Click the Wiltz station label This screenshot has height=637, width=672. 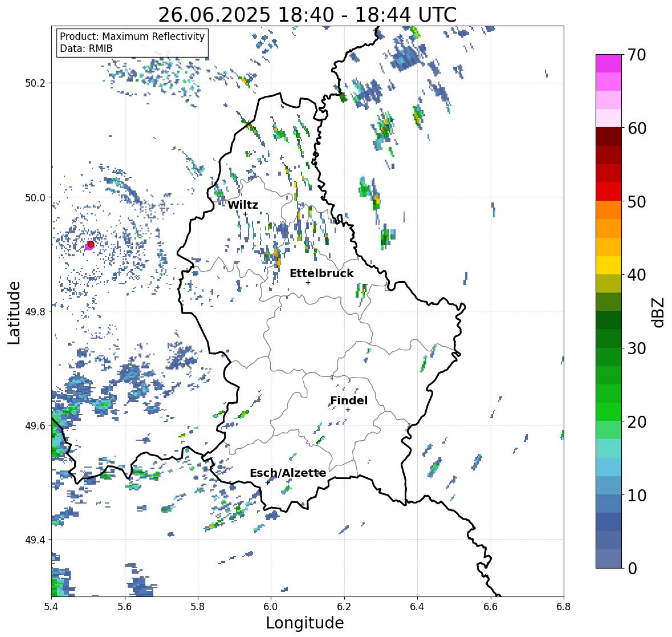click(243, 205)
